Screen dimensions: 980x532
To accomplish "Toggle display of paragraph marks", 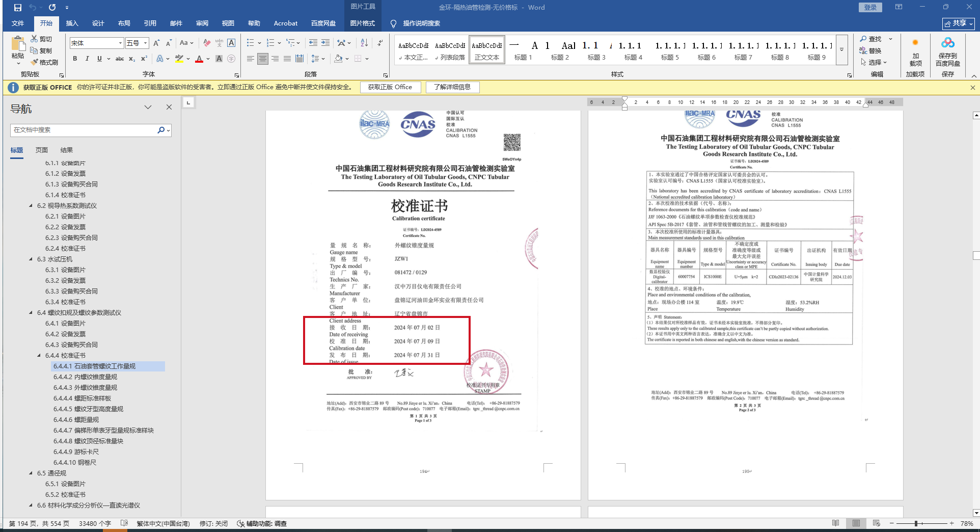I will [380, 43].
